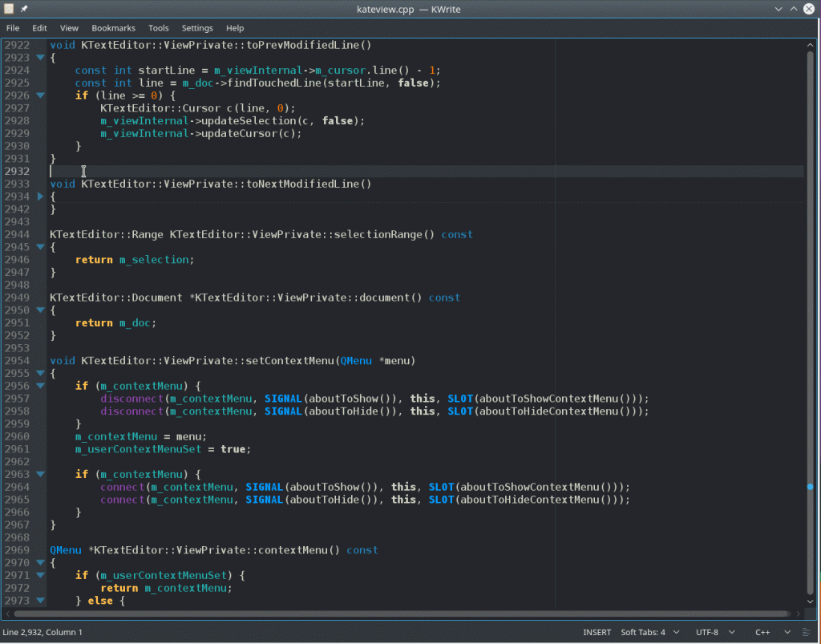Expand the folded block at line 2934
This screenshot has width=821, height=644.
(x=40, y=196)
